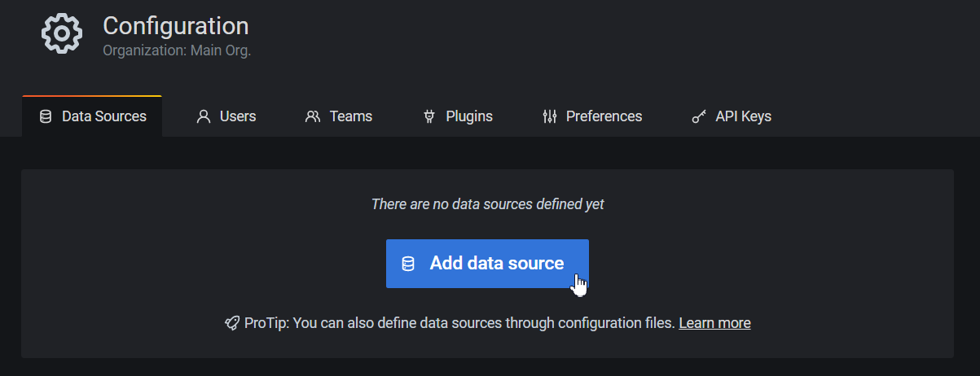Viewport: 980px width, 376px height.
Task: Click the person icon on Users tab
Action: click(x=204, y=116)
